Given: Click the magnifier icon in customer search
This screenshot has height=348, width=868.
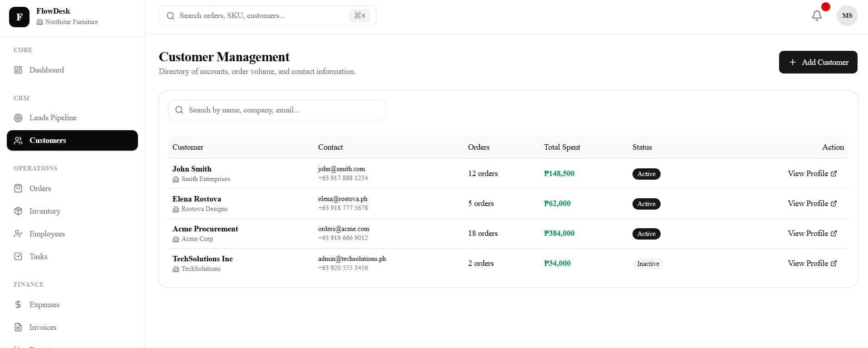Looking at the screenshot, I should click(x=179, y=110).
